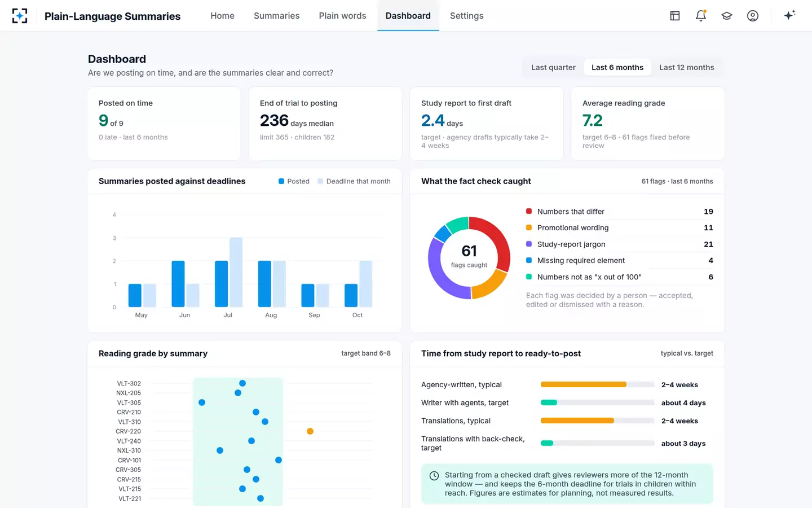Click the "61 flags · last 6 months" label
Screen dimensions: 812x508
pyautogui.click(x=677, y=181)
